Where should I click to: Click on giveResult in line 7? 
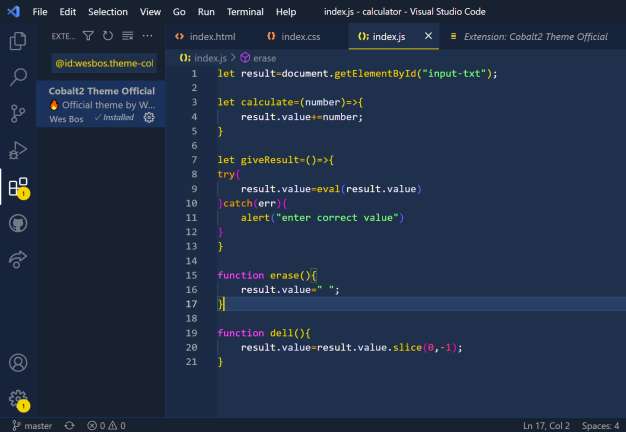coord(269,160)
